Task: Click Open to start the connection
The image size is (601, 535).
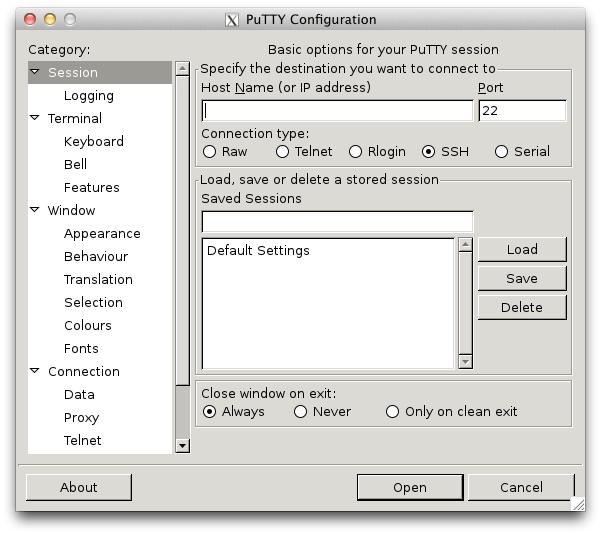Action: tap(410, 487)
